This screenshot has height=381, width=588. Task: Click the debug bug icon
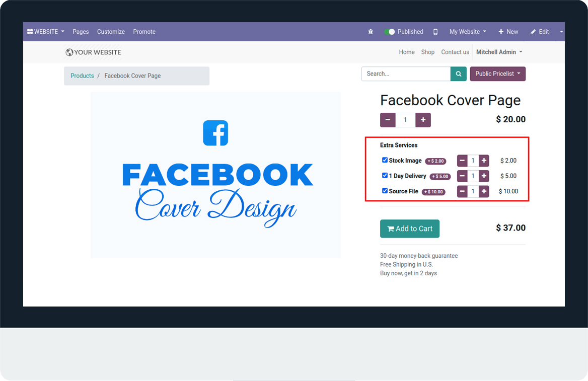coord(371,32)
